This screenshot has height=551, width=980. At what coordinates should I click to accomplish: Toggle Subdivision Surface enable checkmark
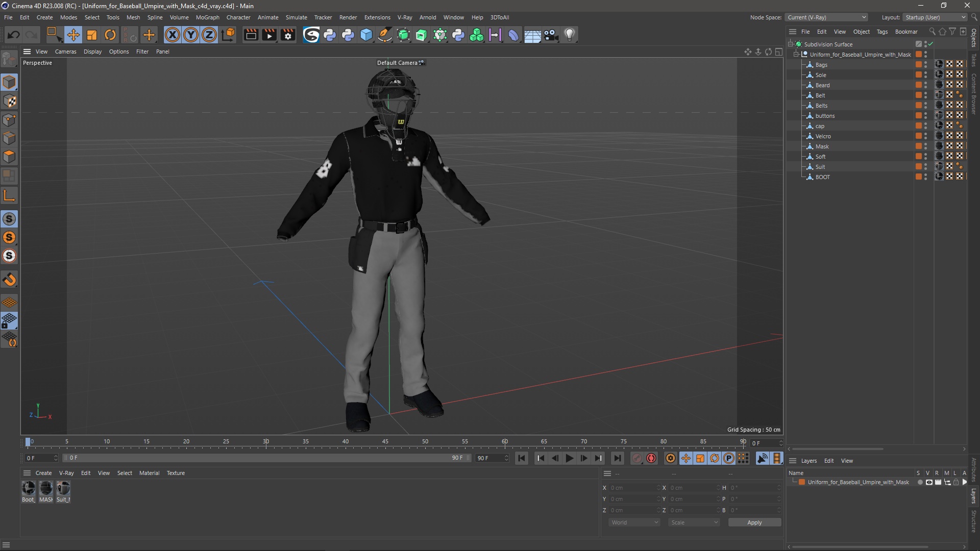(931, 44)
